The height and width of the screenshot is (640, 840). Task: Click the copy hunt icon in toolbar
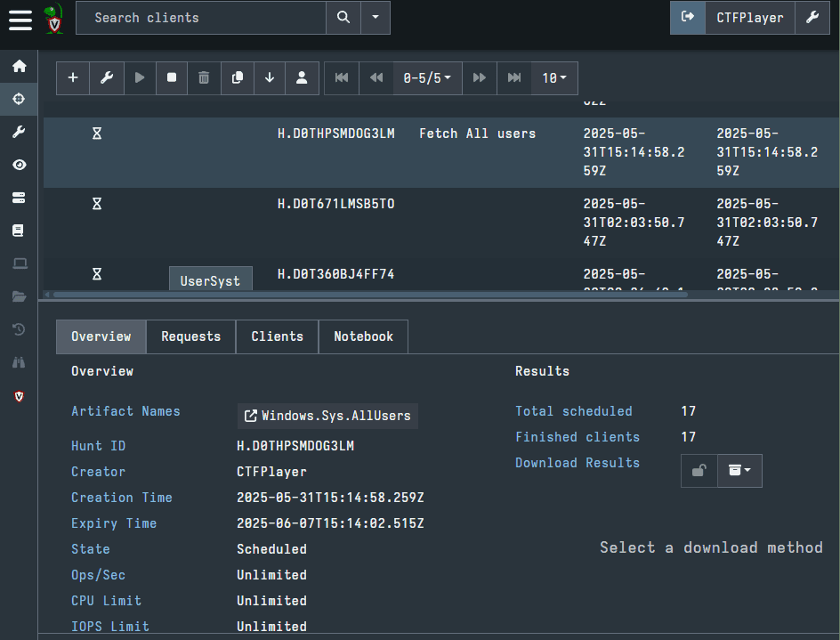point(237,78)
